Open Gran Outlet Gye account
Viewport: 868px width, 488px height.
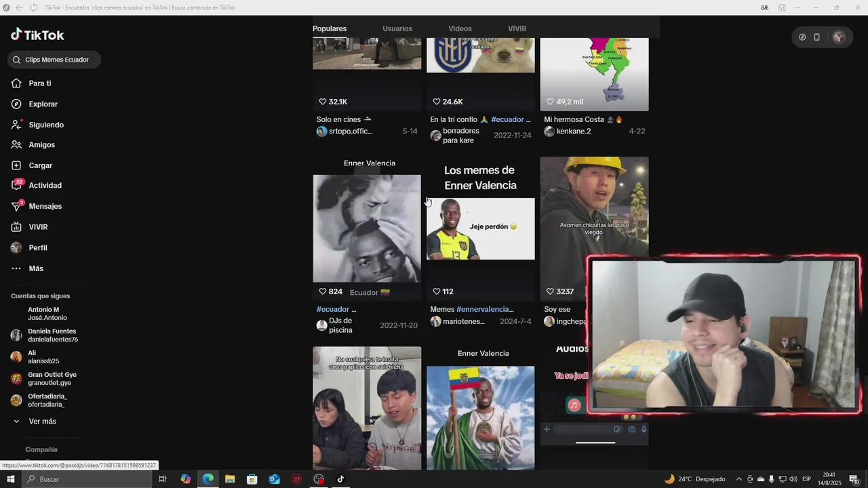pyautogui.click(x=44, y=379)
